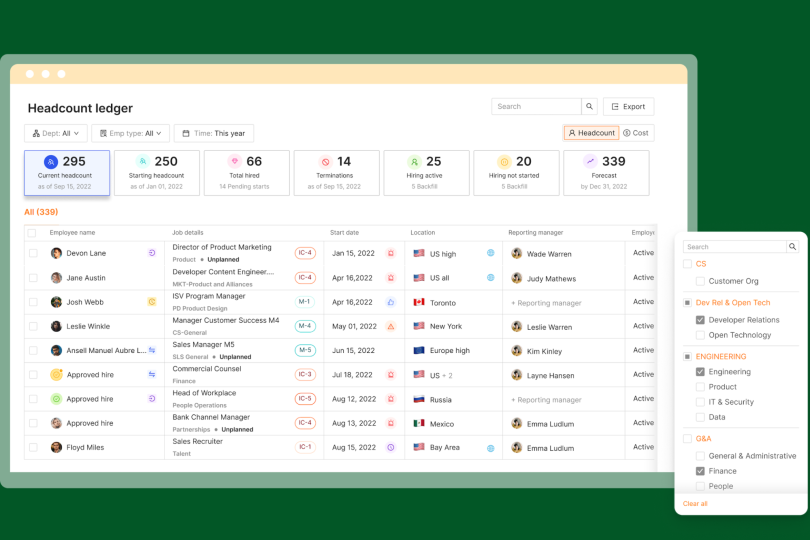This screenshot has height=540, width=810.
Task: Switch to the Cost view
Action: [x=636, y=133]
